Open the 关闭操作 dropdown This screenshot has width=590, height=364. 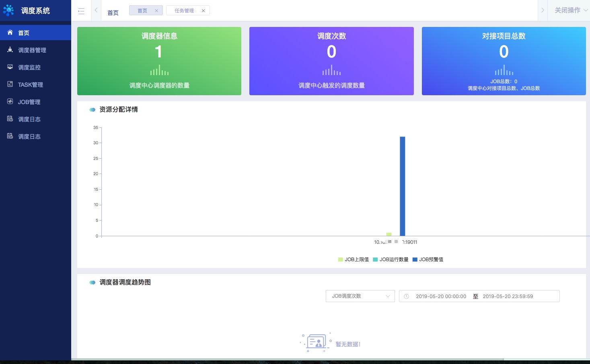tap(569, 10)
